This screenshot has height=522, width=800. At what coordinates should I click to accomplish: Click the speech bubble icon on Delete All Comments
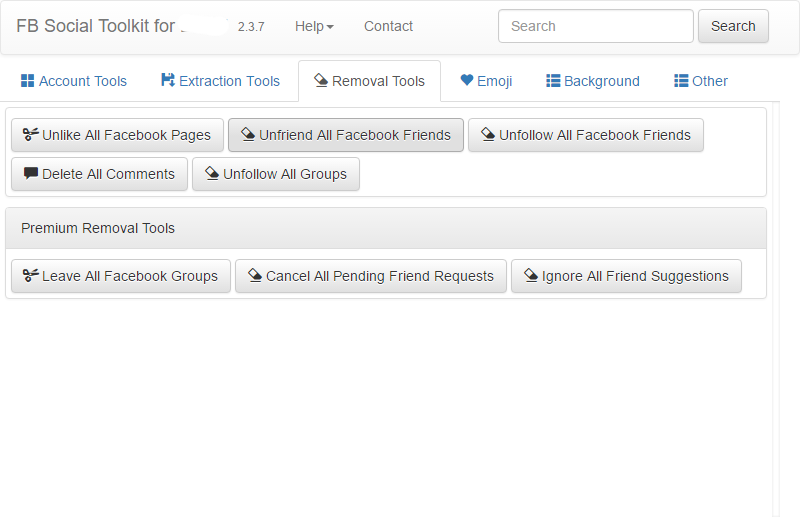tap(31, 173)
